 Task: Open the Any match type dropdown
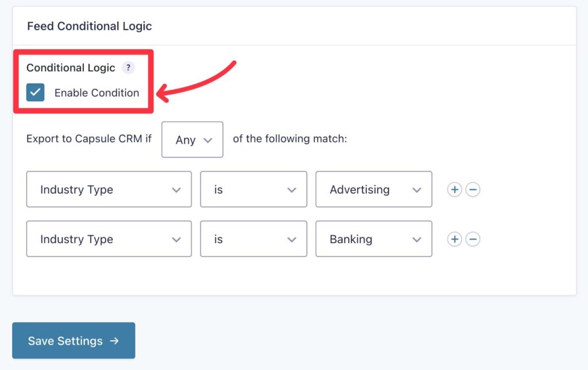tap(192, 139)
